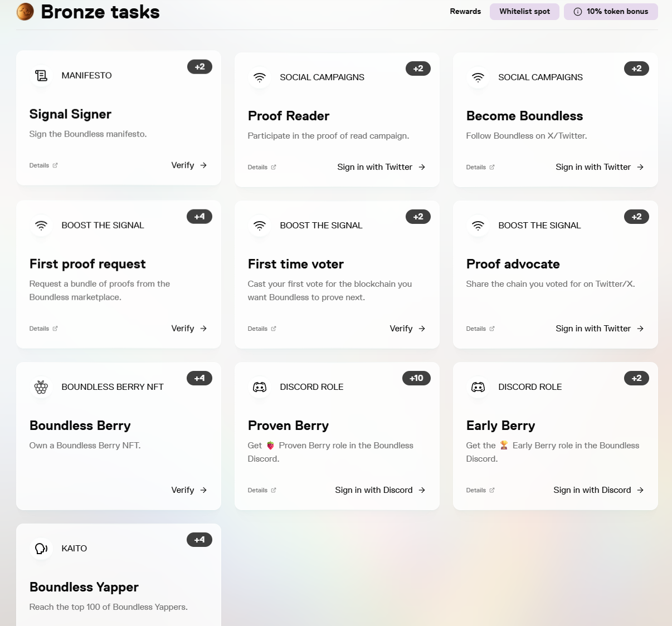Open Details link on Proof advocate card
The image size is (672, 626).
click(480, 329)
